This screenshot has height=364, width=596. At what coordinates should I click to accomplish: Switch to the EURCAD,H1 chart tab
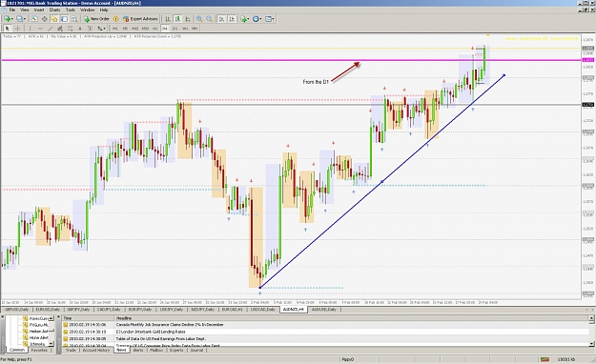(x=232, y=310)
